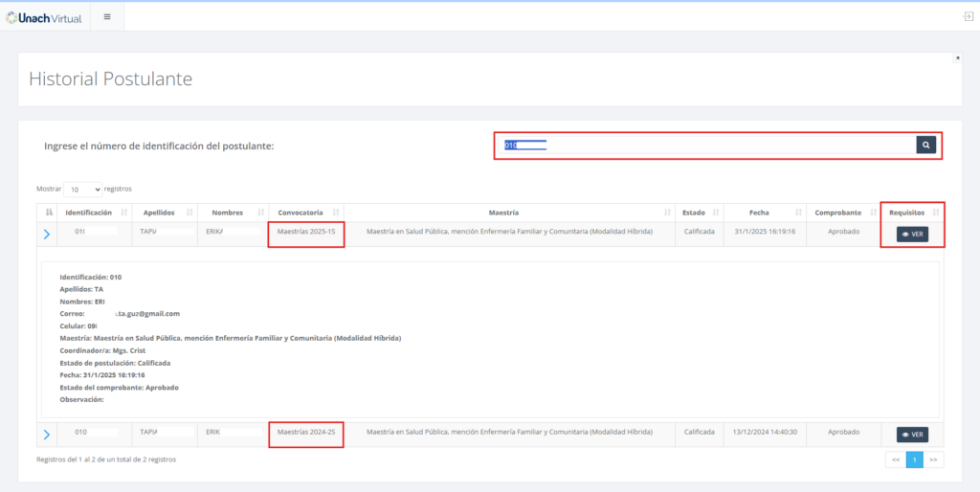980x492 pixels.
Task: Click the magnifying glass search button
Action: tap(925, 145)
